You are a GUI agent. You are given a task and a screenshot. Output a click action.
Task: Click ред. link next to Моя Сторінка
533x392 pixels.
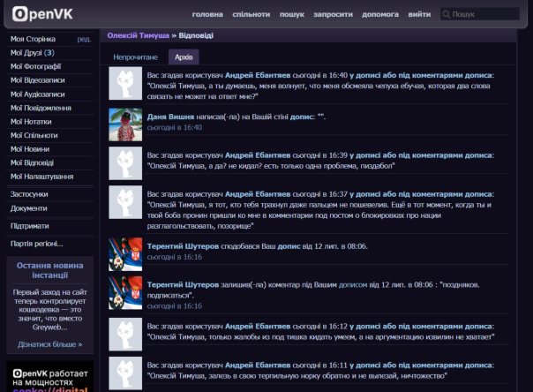click(x=84, y=39)
